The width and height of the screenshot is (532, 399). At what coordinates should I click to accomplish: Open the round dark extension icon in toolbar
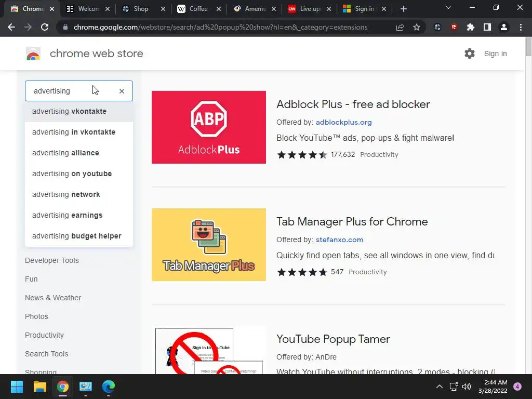[437, 27]
